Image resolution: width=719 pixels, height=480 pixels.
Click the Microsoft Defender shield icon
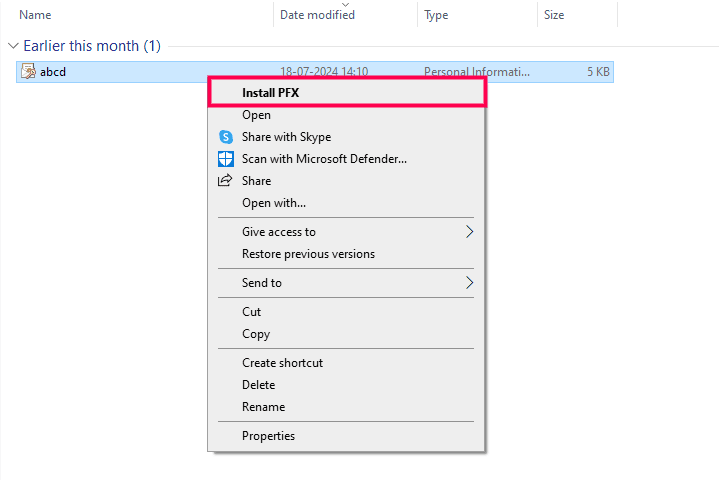[225, 159]
